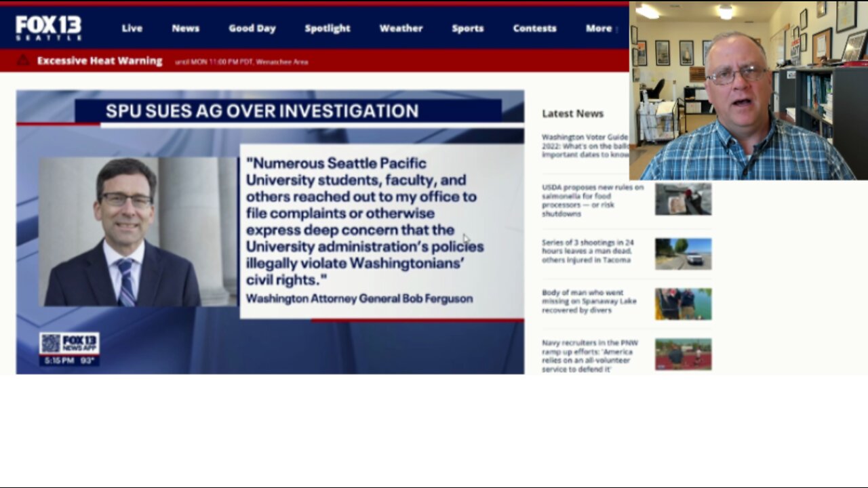Image resolution: width=868 pixels, height=488 pixels.
Task: Click the QR code in video
Action: pos(50,343)
